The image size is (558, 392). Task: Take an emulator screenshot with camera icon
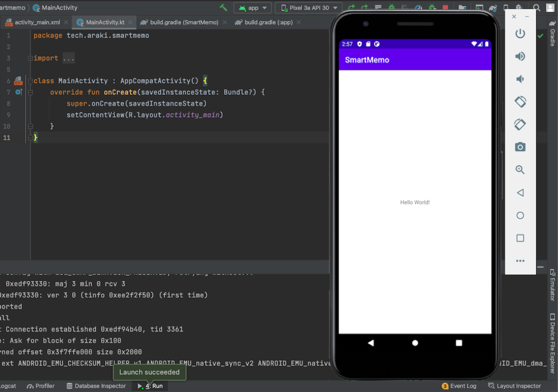pyautogui.click(x=520, y=147)
